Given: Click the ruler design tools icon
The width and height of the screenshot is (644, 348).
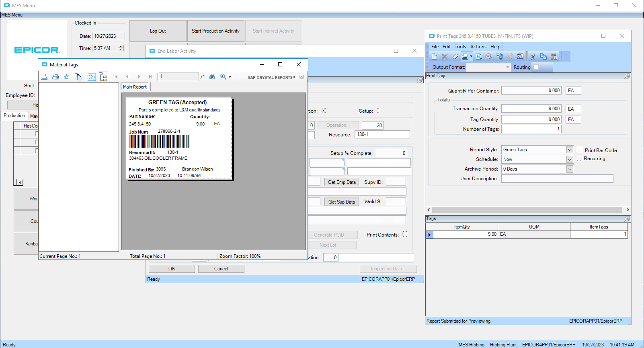Looking at the screenshot, I should tap(510, 56).
